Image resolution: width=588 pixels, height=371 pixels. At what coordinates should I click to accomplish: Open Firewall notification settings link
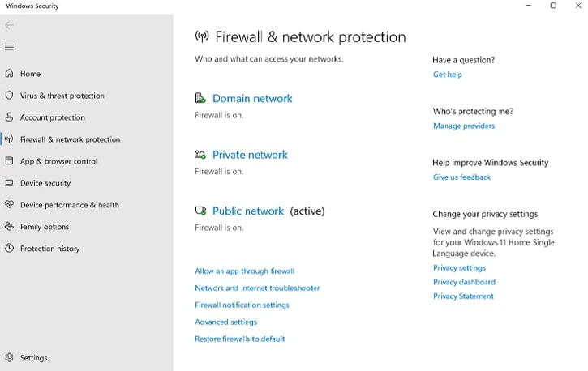(242, 305)
